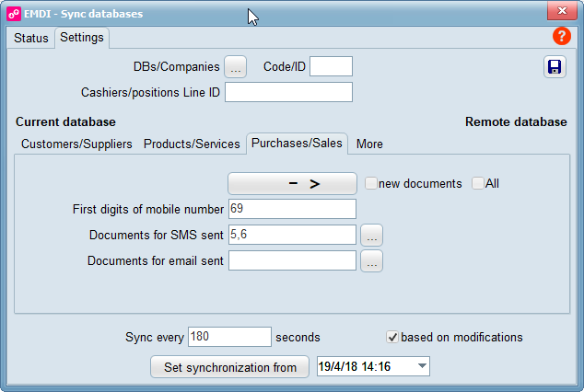Screen dimensions: 584x392
Task: Click First digits of mobile number field
Action: (x=291, y=209)
